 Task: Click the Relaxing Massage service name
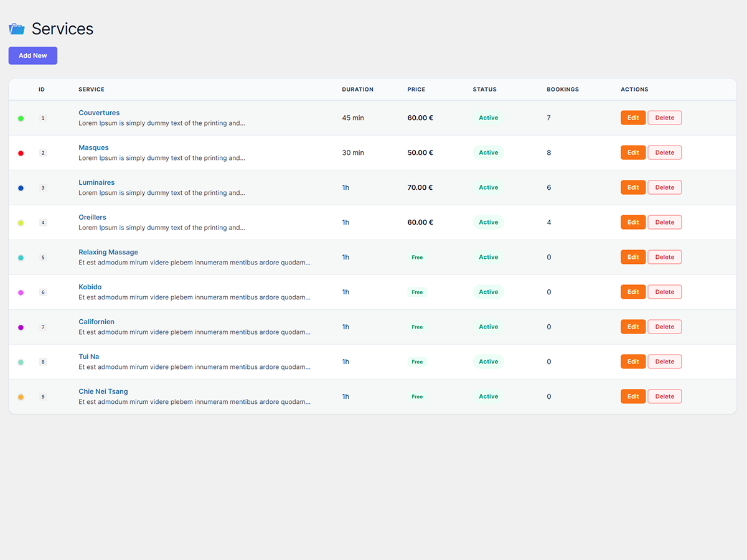click(108, 252)
